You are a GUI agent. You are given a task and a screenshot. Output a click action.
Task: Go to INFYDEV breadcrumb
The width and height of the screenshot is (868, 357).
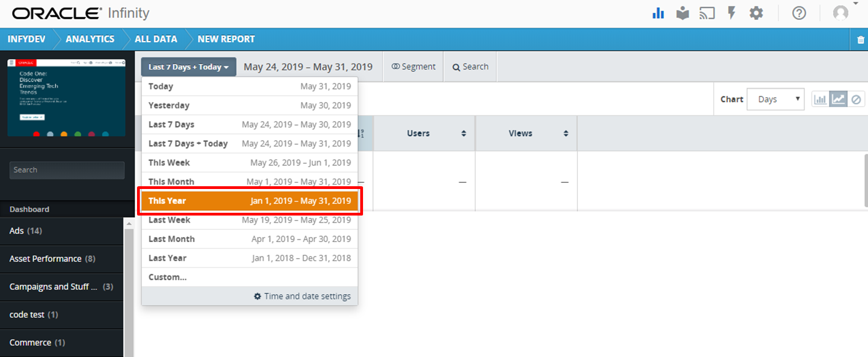(x=27, y=39)
